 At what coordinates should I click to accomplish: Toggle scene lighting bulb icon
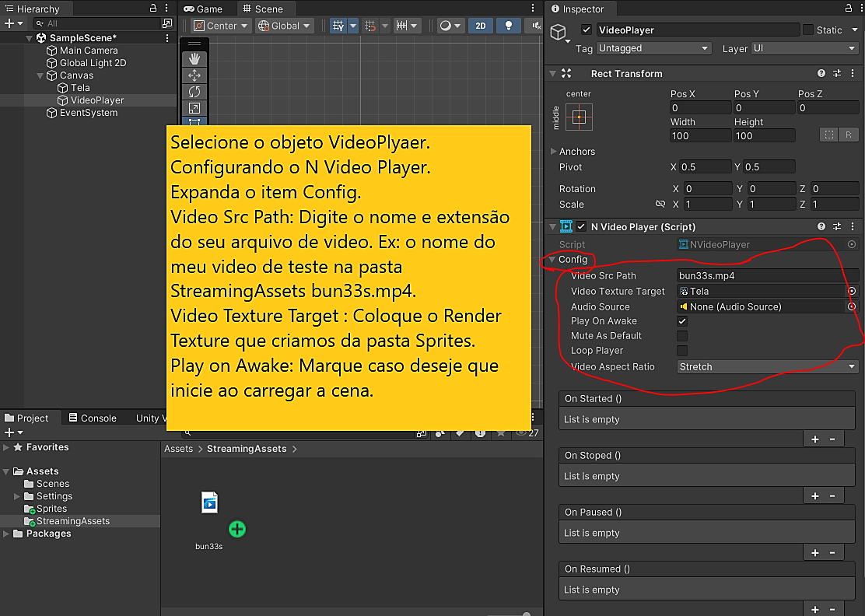pyautogui.click(x=509, y=26)
